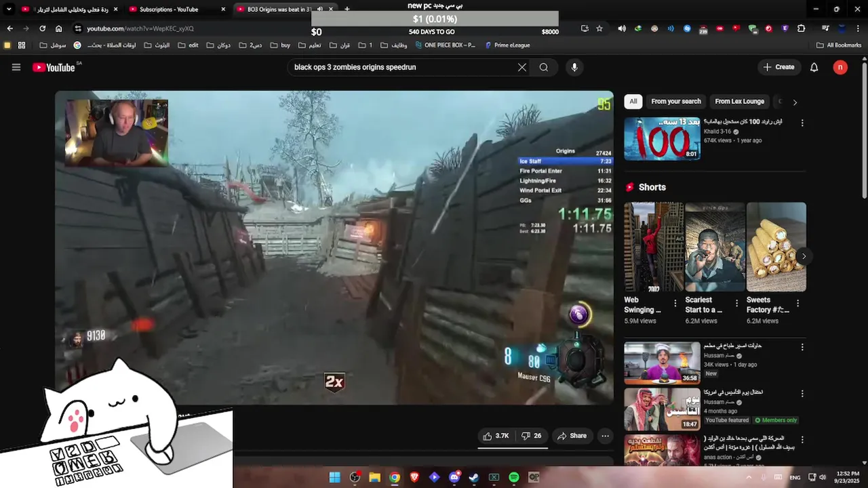The width and height of the screenshot is (868, 488).
Task: Open the tab search dropdown arrow
Action: 9,9
